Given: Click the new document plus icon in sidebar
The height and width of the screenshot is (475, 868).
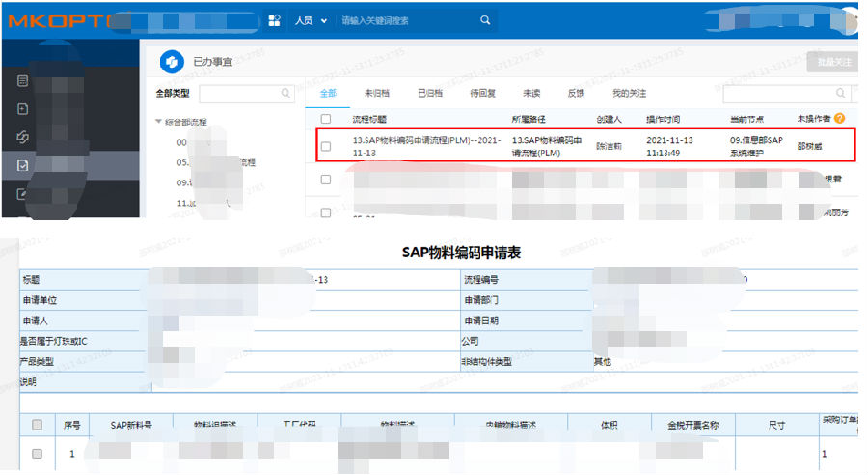Looking at the screenshot, I should [22, 108].
